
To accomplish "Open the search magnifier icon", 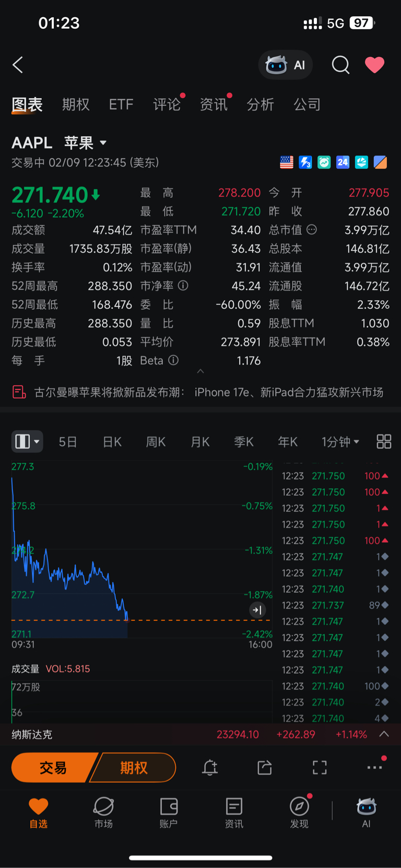I will pyautogui.click(x=340, y=65).
